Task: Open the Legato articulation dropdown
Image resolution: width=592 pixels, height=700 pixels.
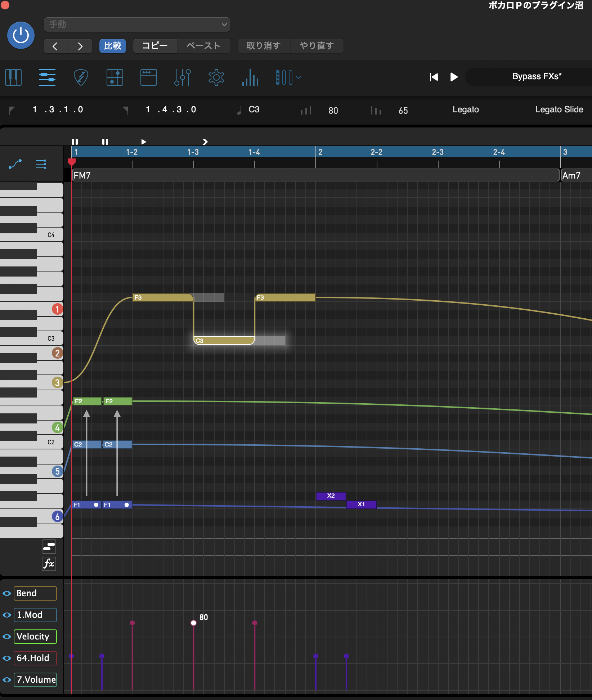Action: click(x=466, y=109)
